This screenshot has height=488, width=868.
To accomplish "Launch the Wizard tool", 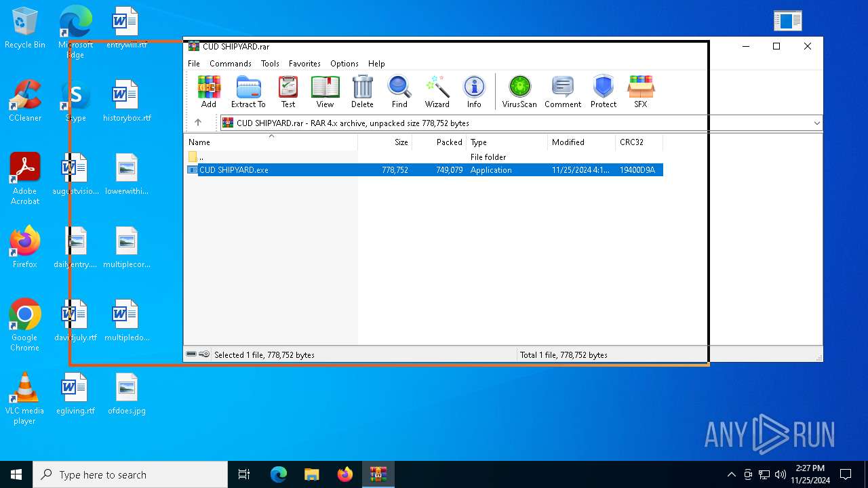I will pos(437,91).
